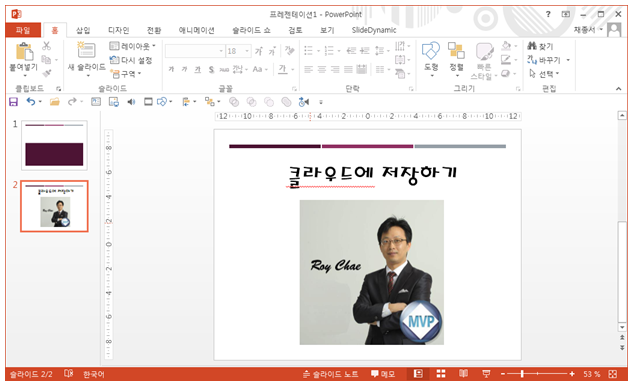
Task: Toggle underline formatting
Action: click(x=198, y=69)
